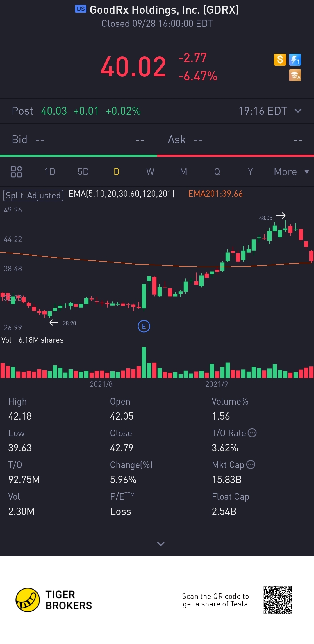
Task: Tap the last price 40.02
Action: [x=133, y=67]
